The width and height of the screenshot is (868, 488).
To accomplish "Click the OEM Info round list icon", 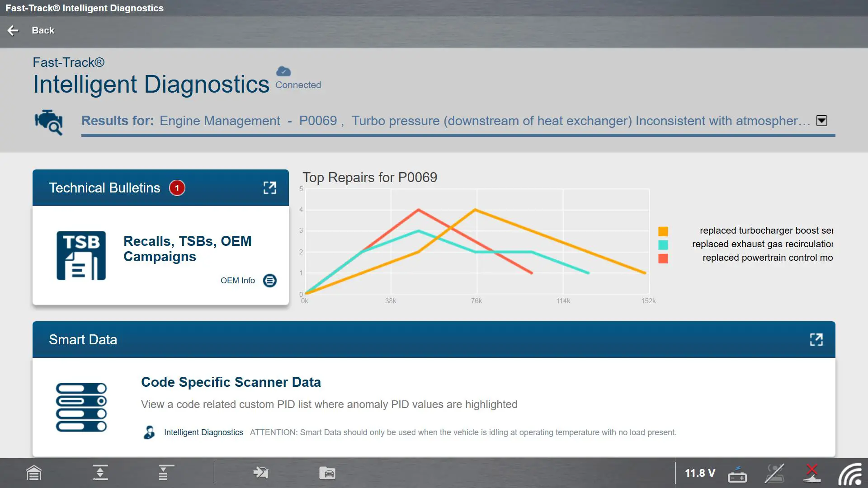I will point(270,281).
